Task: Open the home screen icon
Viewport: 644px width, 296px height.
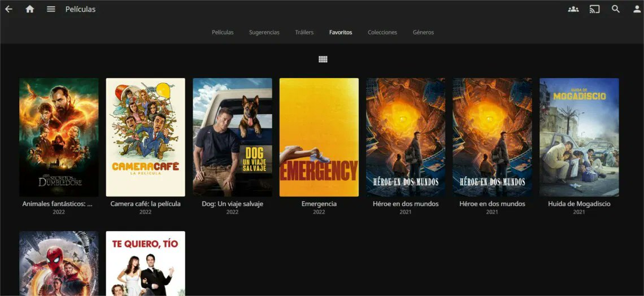Action: tap(29, 9)
